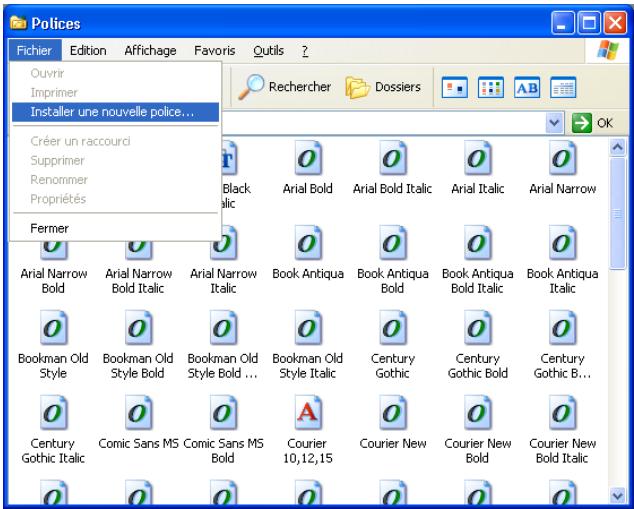Select the Arial Bold font icon
This screenshot has width=634, height=509.
click(308, 158)
